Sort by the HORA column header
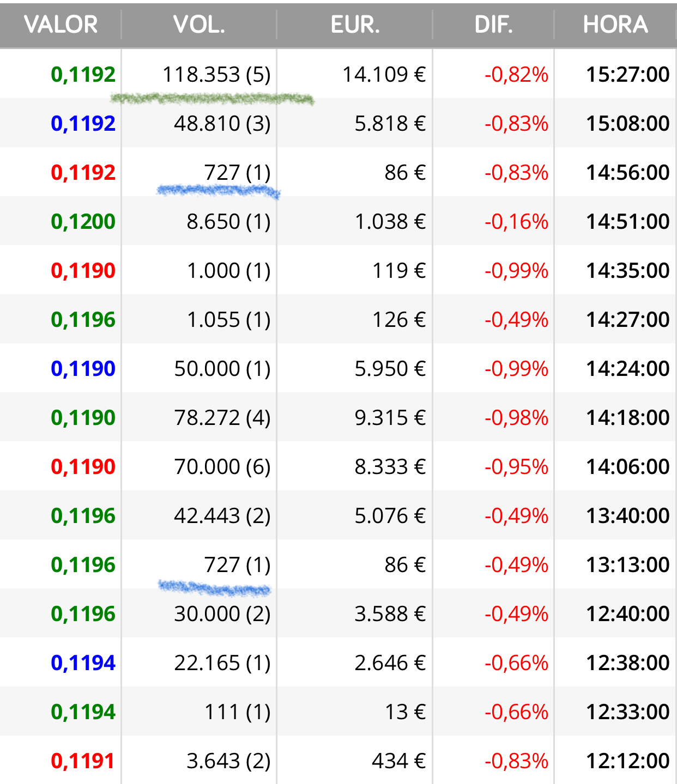This screenshot has width=677, height=784. click(615, 25)
